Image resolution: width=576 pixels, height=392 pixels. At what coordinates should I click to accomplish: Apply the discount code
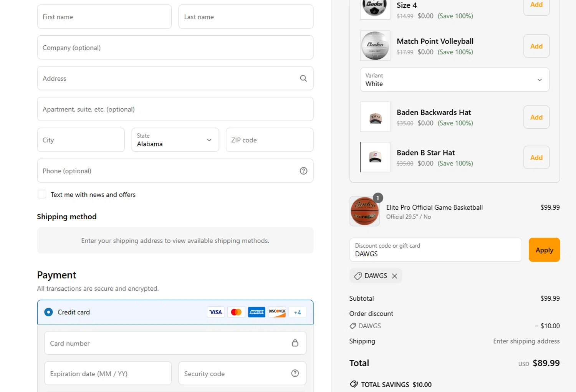pyautogui.click(x=544, y=250)
